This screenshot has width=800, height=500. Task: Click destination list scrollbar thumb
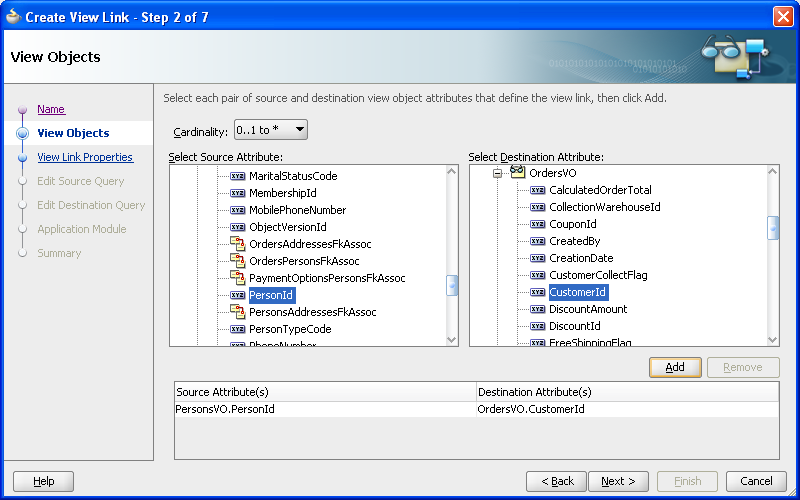[x=773, y=228]
